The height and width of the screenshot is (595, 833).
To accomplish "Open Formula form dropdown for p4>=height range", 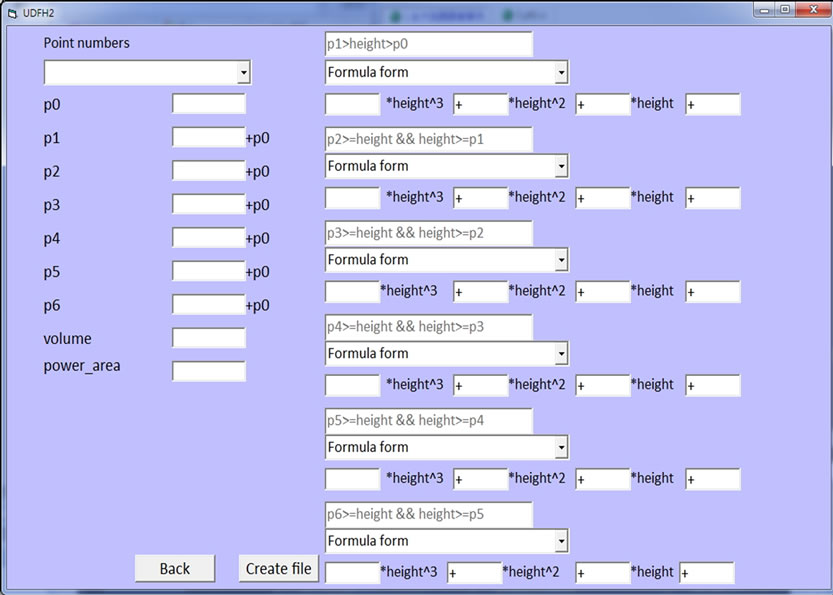I will click(561, 354).
